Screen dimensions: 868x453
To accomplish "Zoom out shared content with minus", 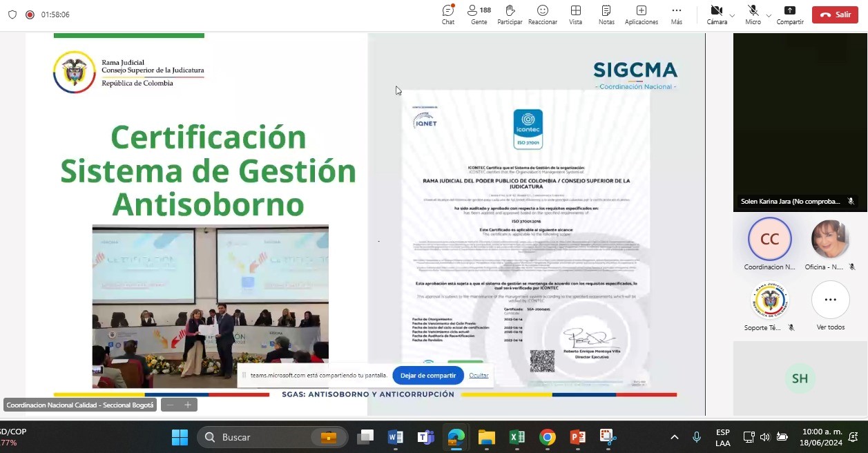I will tap(171, 405).
